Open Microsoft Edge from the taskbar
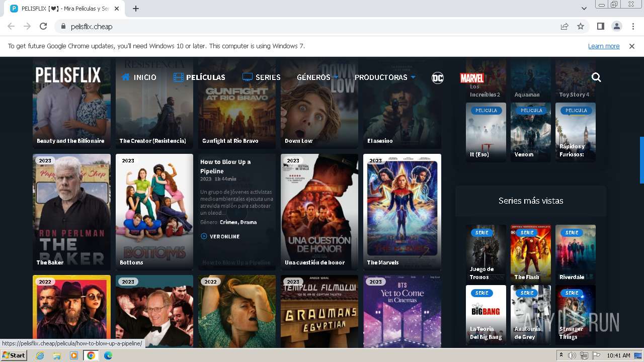The width and height of the screenshot is (644, 362). [x=108, y=355]
